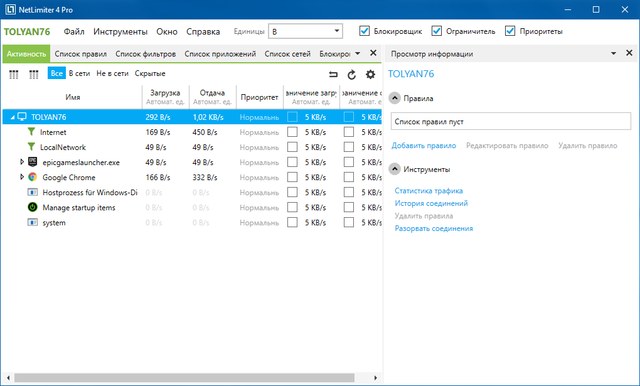Click the refresh arrow icon in toolbar

coord(351,74)
